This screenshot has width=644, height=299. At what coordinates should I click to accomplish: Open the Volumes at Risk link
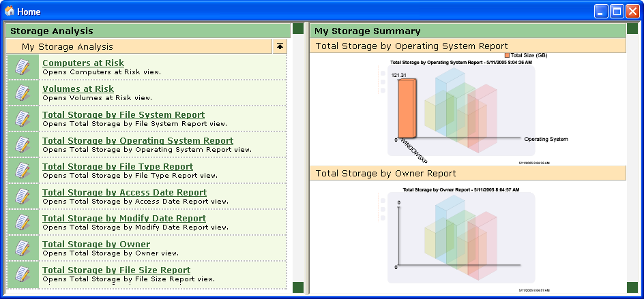coord(78,89)
